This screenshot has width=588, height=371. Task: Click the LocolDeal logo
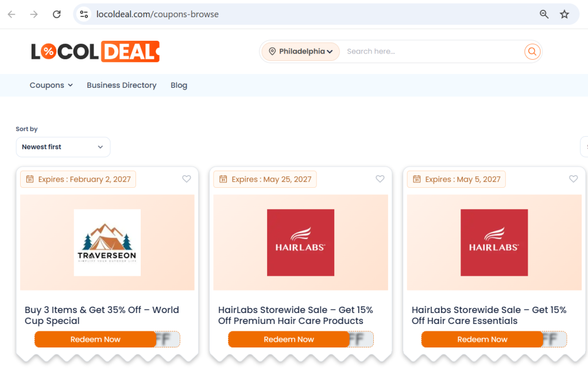(x=95, y=51)
